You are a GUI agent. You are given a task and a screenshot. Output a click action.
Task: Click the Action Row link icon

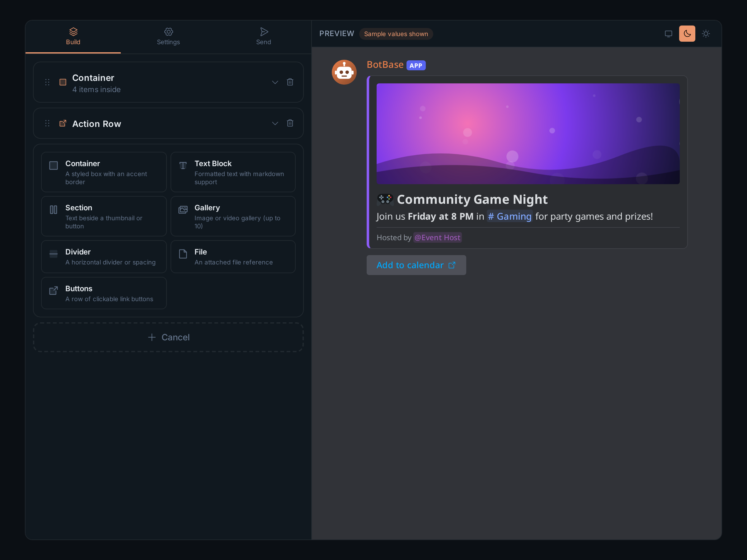[x=63, y=123]
